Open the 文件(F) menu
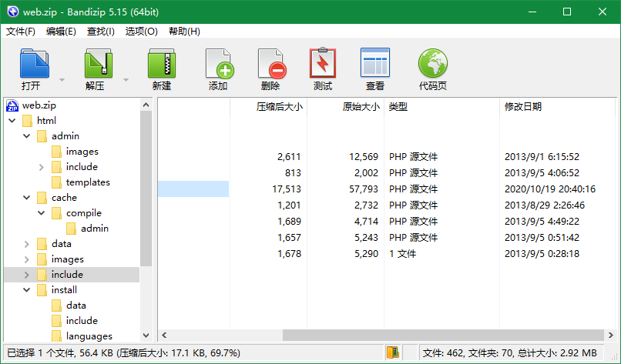 (21, 32)
